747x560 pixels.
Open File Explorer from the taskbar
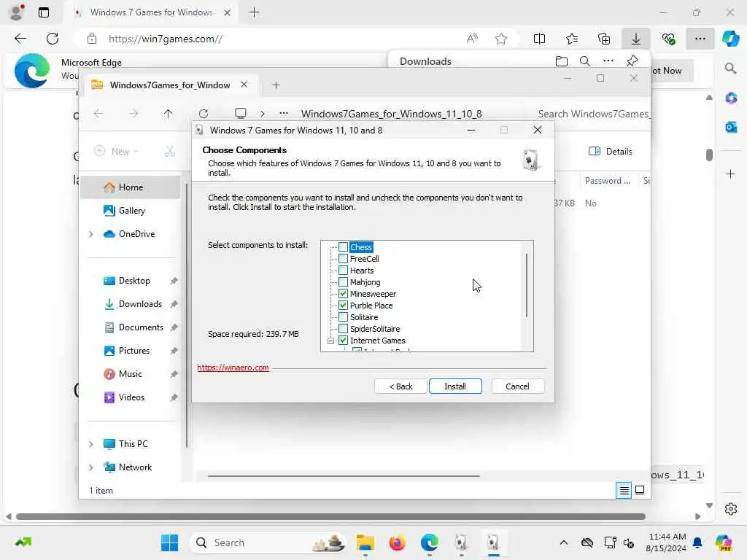[x=365, y=542]
